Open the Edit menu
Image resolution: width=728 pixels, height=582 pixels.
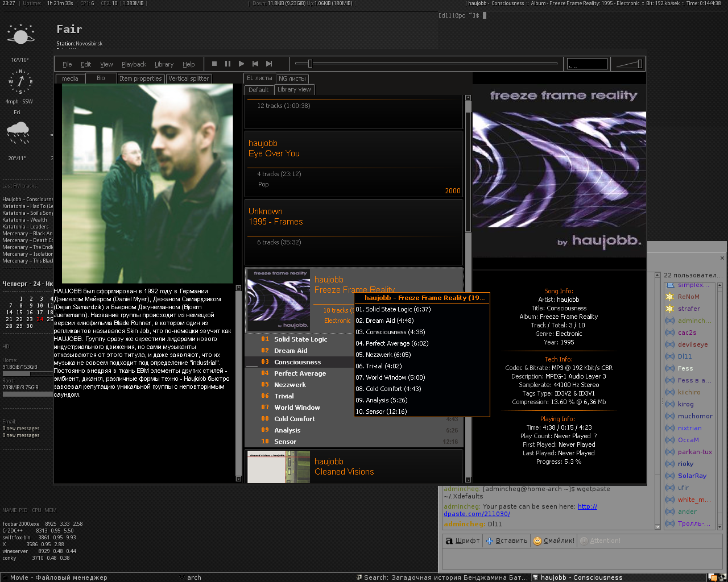[x=86, y=64]
